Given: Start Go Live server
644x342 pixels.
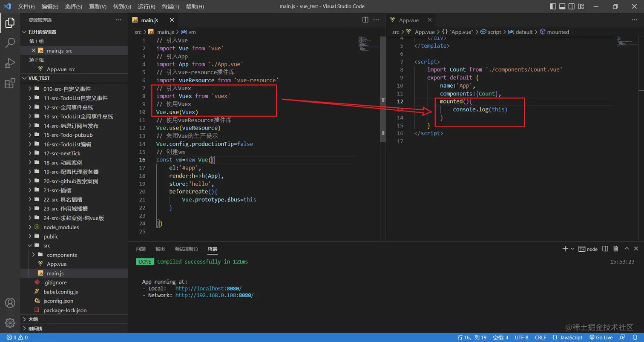Looking at the screenshot, I should pos(601,337).
